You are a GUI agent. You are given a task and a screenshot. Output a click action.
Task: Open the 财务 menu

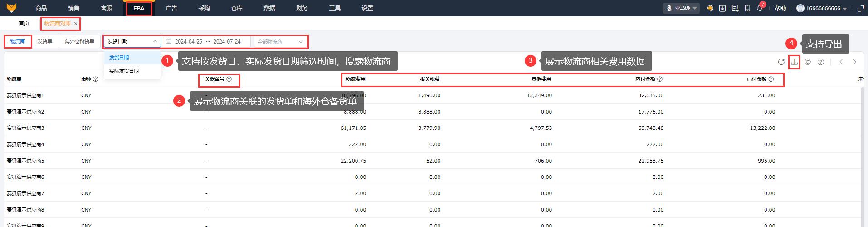[302, 8]
